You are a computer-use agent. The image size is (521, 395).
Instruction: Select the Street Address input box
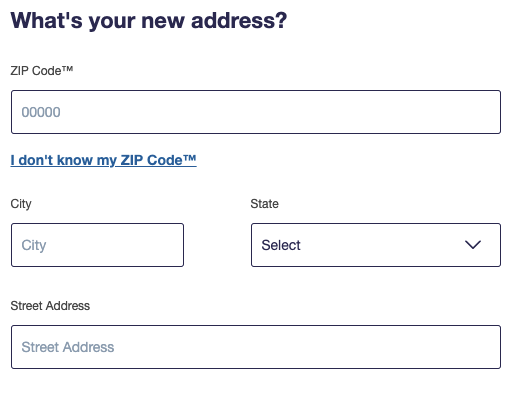[256, 347]
